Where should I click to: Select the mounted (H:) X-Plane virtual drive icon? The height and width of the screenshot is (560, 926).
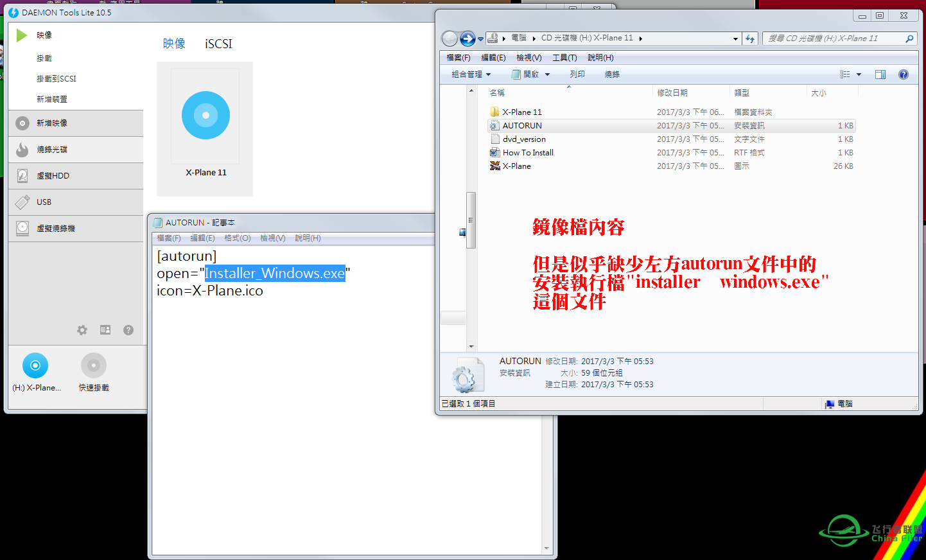pos(35,365)
